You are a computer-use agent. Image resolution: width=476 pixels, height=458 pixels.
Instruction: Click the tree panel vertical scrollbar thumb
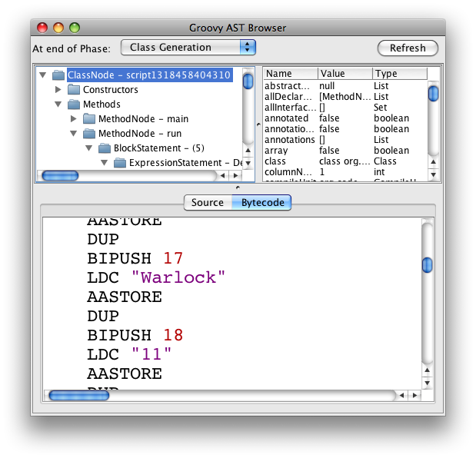point(248,81)
